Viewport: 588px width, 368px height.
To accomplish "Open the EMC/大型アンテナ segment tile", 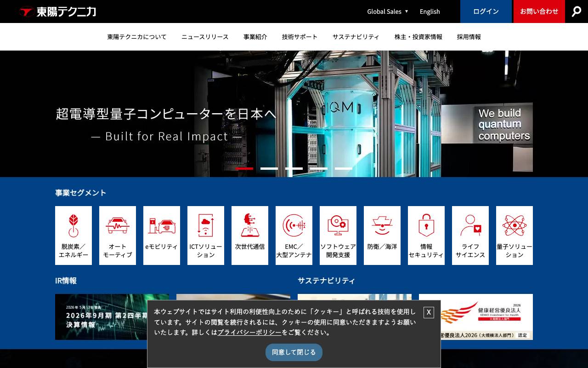I will [294, 236].
